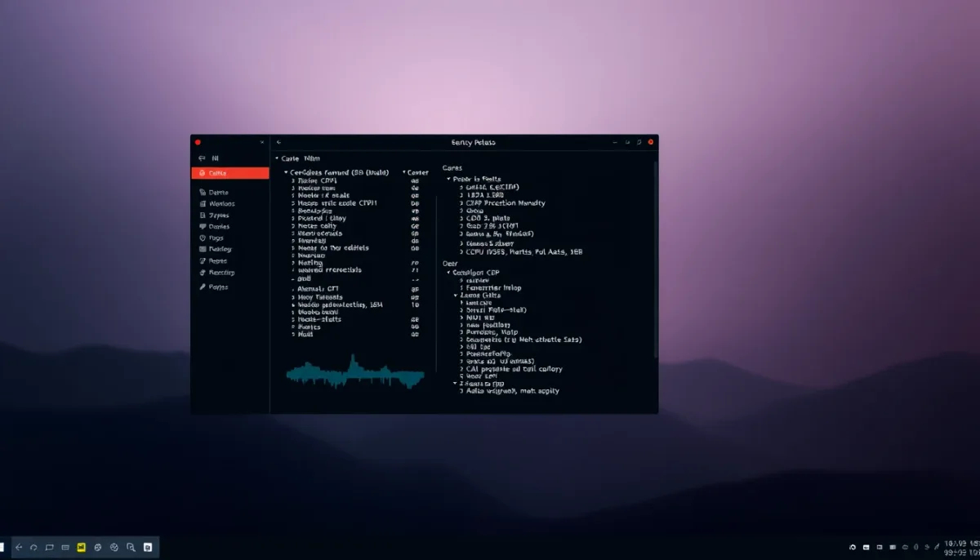Collapse the 'Catalipon CBP' tree node

(448, 273)
